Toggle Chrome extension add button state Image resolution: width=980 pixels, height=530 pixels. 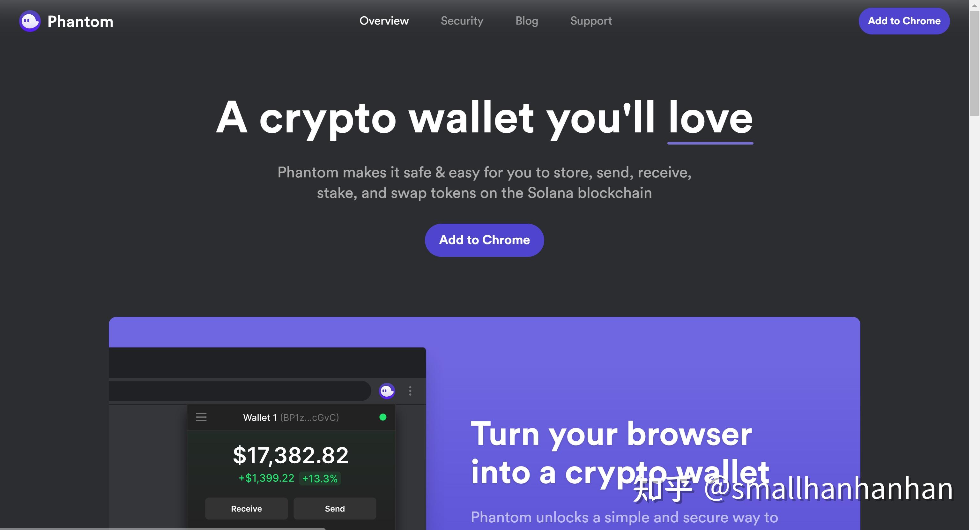(x=903, y=21)
